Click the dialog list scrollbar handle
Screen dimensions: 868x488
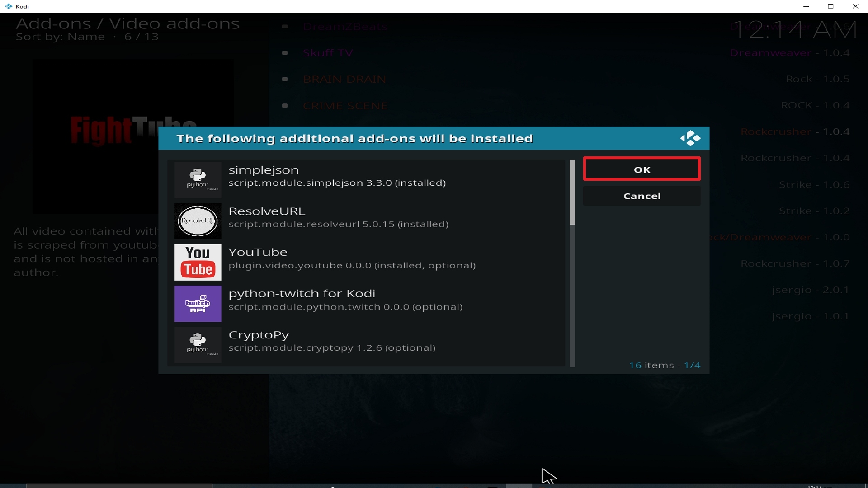(572, 192)
